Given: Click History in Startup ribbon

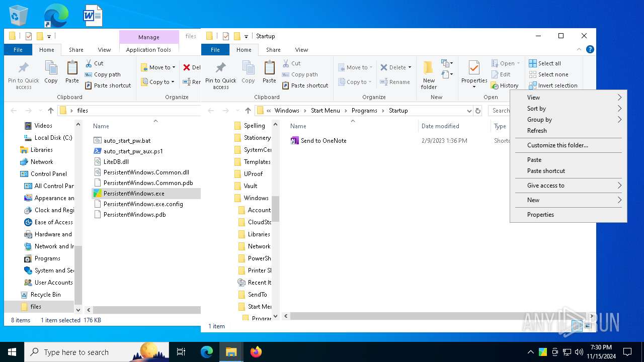Looking at the screenshot, I should 505,85.
